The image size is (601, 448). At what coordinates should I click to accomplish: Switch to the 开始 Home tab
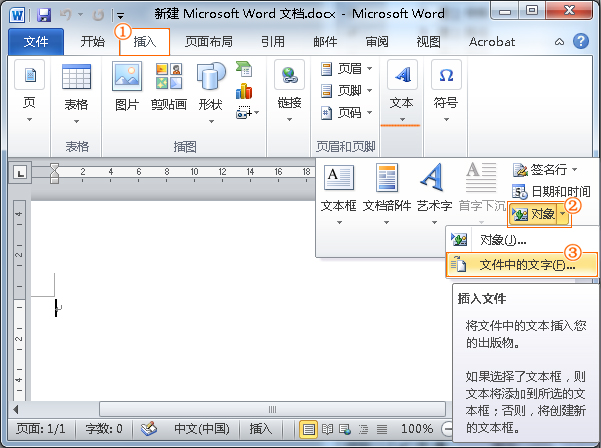(x=92, y=41)
